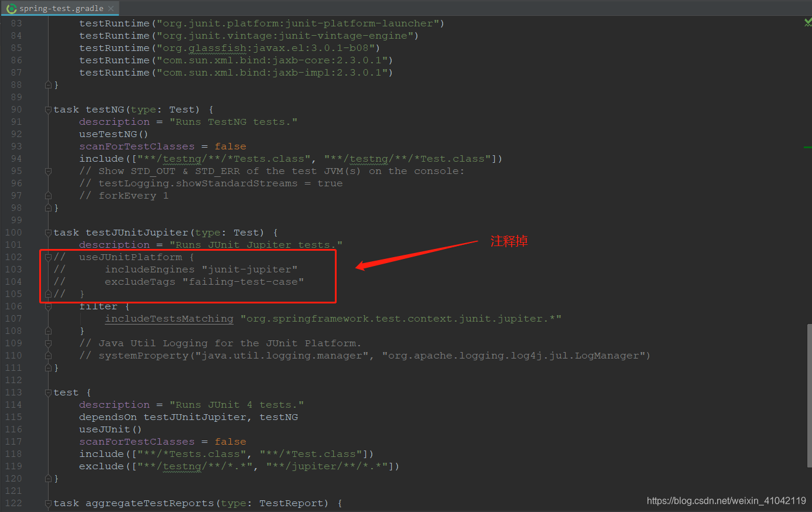The width and height of the screenshot is (812, 512).
Task: Collapse the filter block at line 106
Action: [48, 306]
